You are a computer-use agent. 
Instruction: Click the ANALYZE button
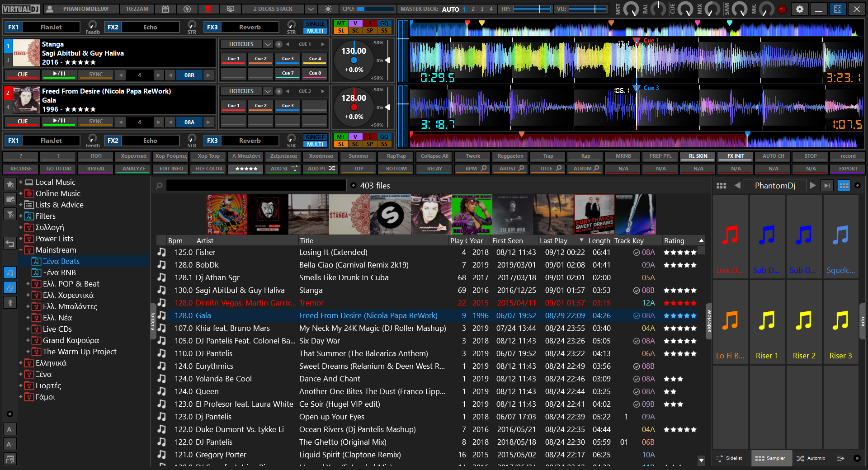click(134, 169)
